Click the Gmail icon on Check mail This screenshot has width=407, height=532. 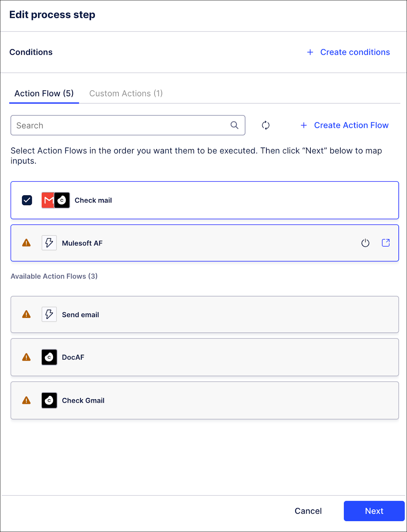[x=48, y=200]
